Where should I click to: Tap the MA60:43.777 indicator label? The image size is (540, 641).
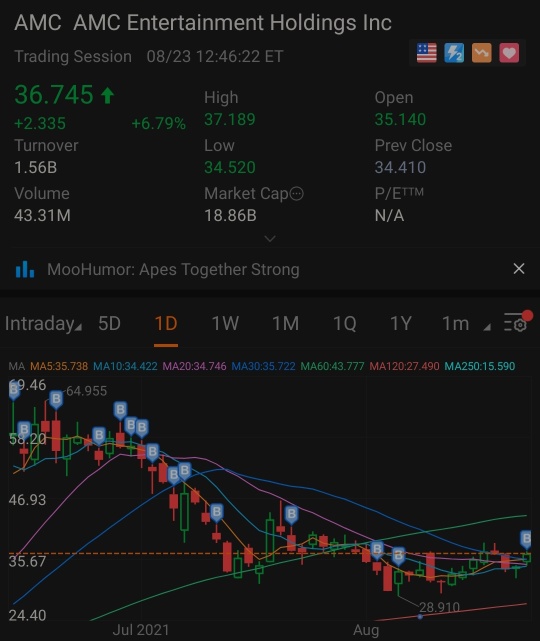coord(332,366)
